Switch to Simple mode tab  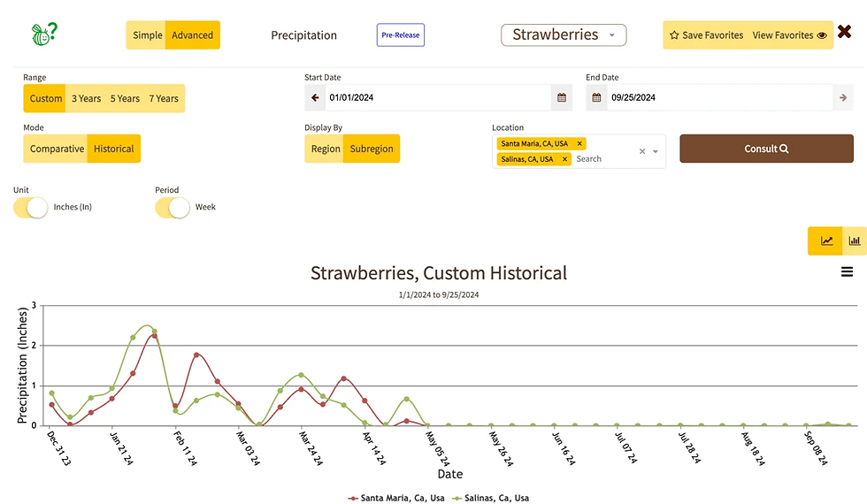[147, 35]
